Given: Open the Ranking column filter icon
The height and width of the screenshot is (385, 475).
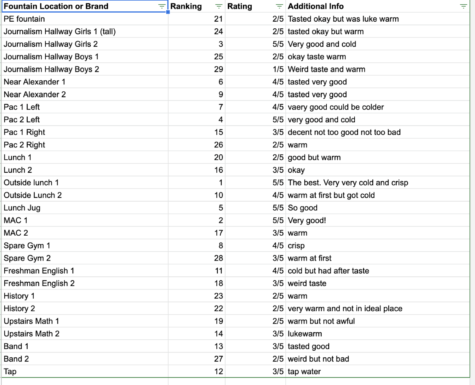Looking at the screenshot, I should pyautogui.click(x=219, y=6).
